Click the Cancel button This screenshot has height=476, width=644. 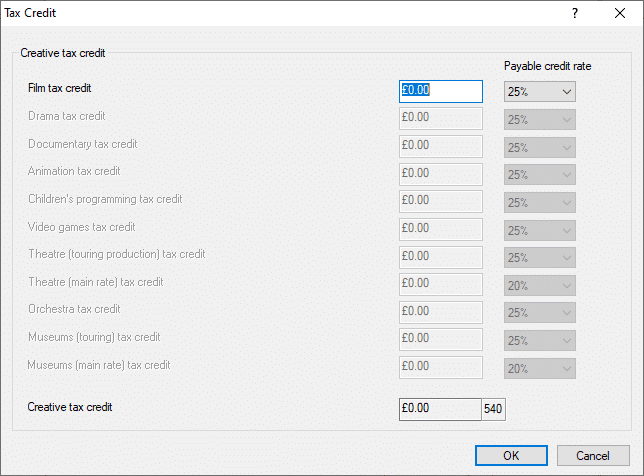pos(593,455)
